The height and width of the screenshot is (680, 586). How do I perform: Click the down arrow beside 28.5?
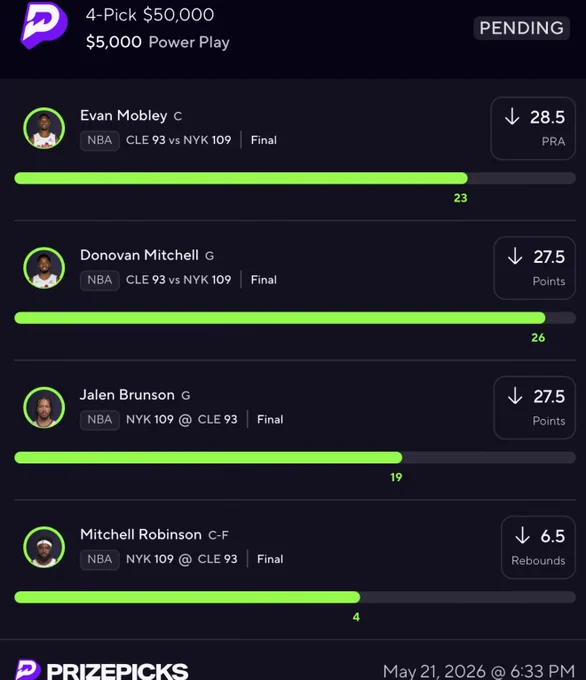click(x=512, y=117)
